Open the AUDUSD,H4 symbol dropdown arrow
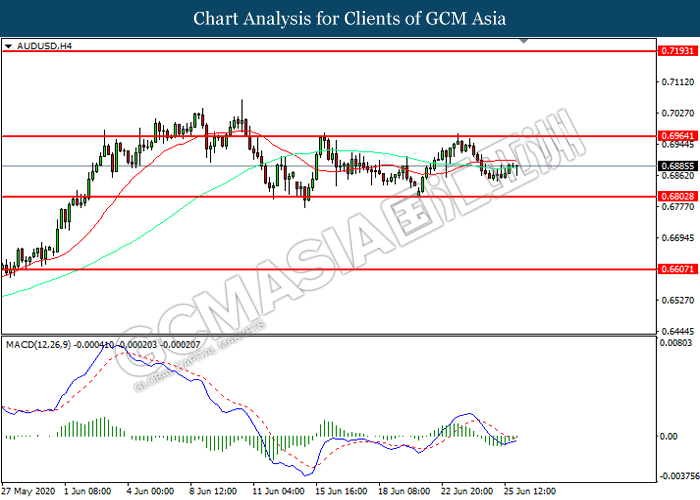This screenshot has height=500, width=700. pos(8,46)
